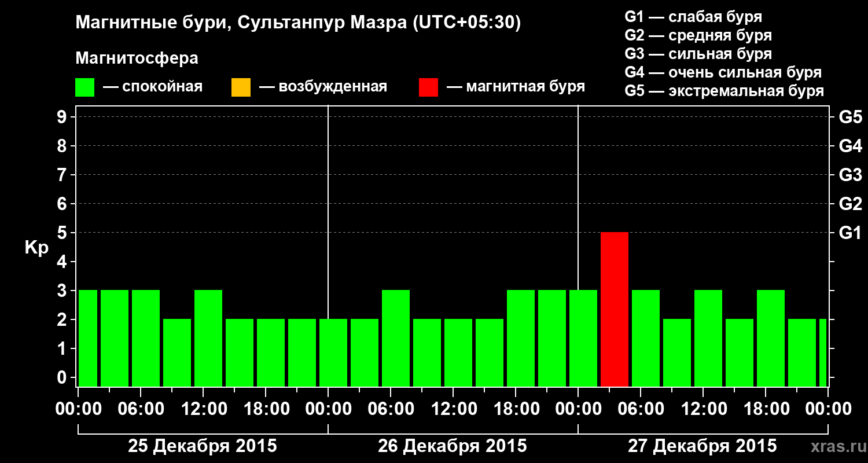Click the '18:00' label above 25 Декабря
868x463 pixels.
coord(266,409)
